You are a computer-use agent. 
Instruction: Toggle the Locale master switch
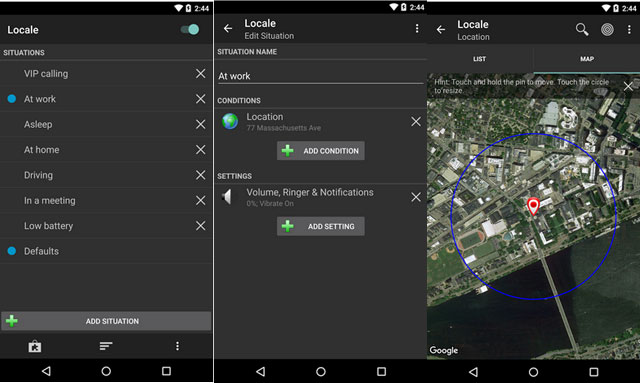coord(190,29)
